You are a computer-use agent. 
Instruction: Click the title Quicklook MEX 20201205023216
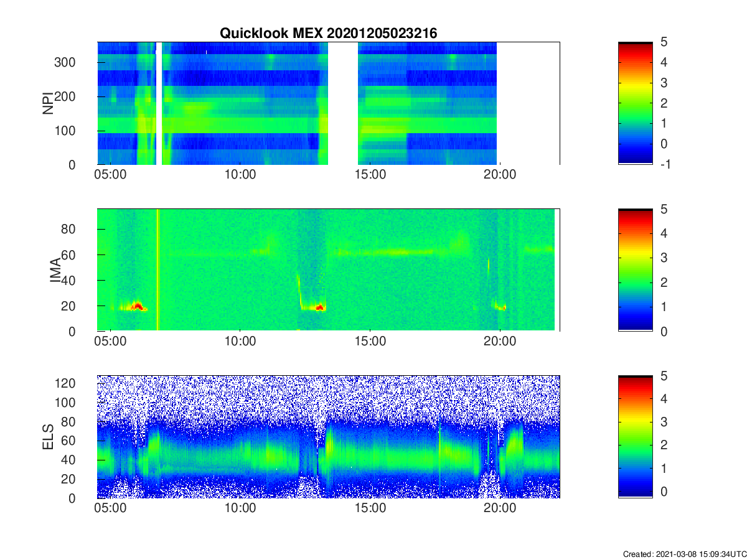tap(329, 34)
